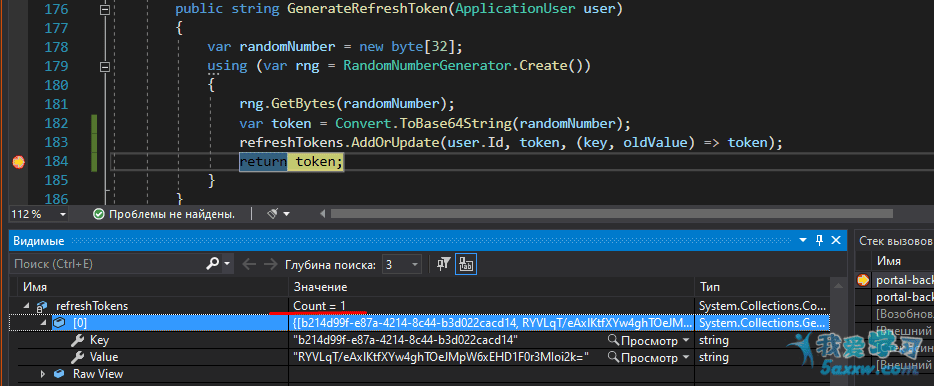This screenshot has width=934, height=386.
Task: Click line number 183 in the gutter
Action: (57, 142)
